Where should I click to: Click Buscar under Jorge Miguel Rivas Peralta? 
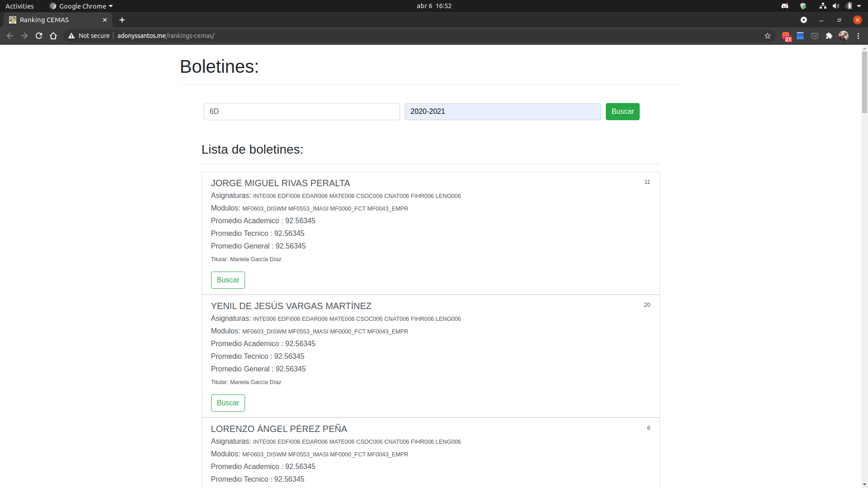[228, 280]
